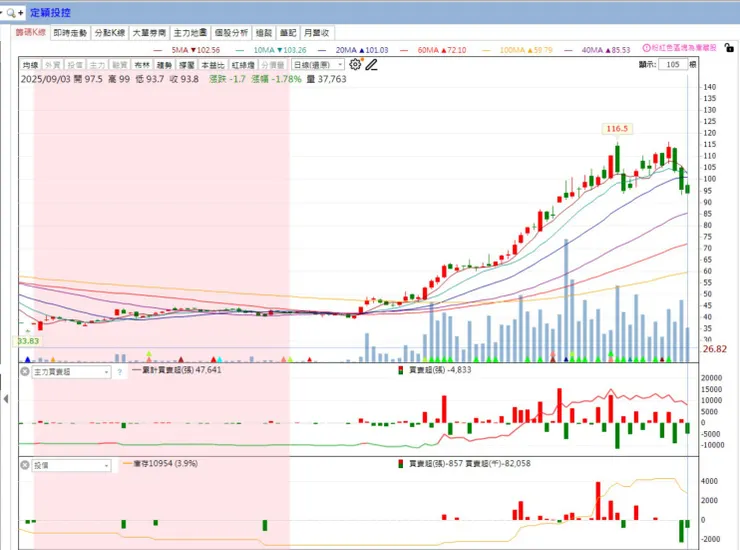Collapse the left side panel arrow

5,399
